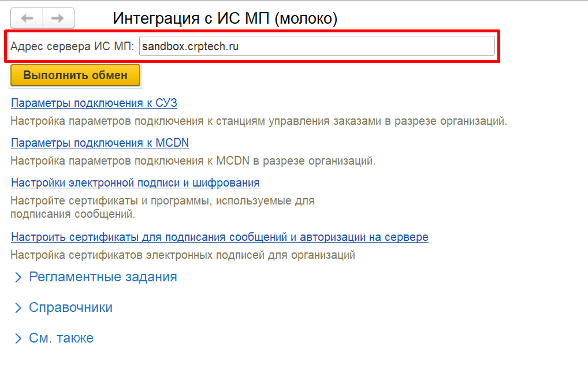
Task: Click the back navigation arrow
Action: coord(27,18)
